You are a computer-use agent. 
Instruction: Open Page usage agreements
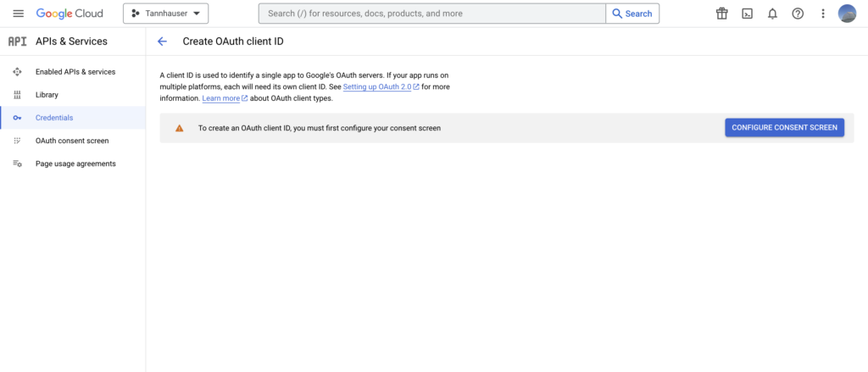pyautogui.click(x=73, y=164)
